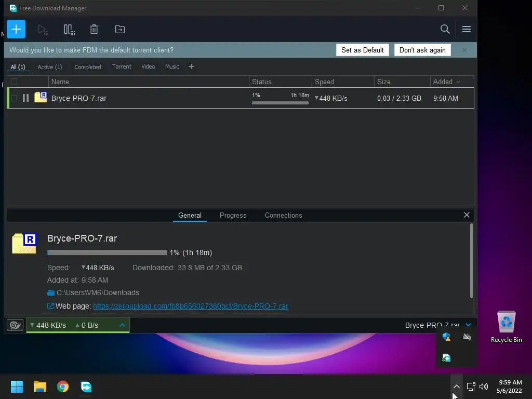532x399 pixels.
Task: Select the Torrent filter tab
Action: (122, 66)
